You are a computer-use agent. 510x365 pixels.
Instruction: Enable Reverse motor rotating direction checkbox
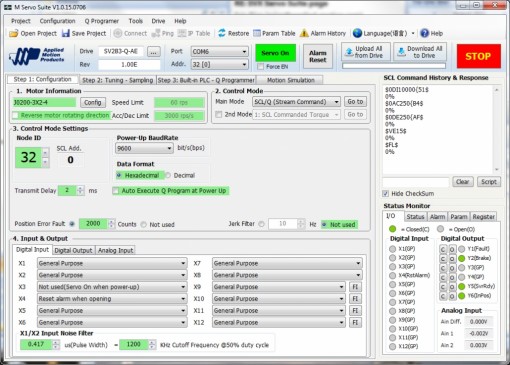pyautogui.click(x=15, y=115)
